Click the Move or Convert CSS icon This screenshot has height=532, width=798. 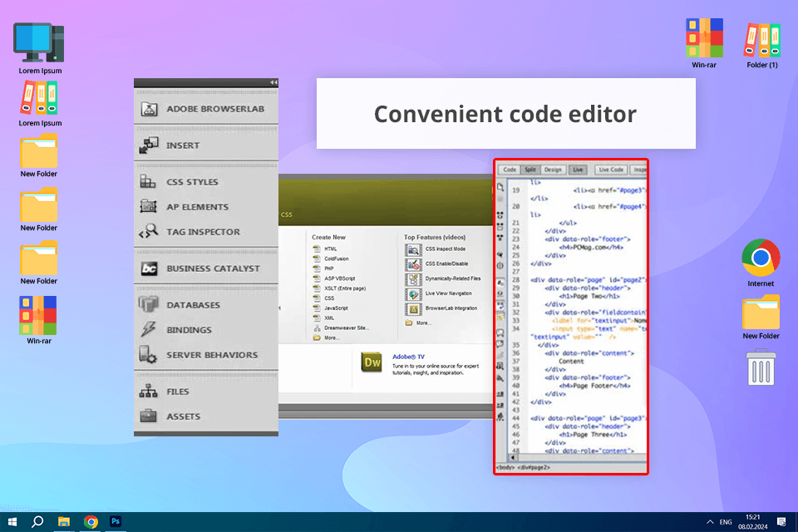(x=500, y=377)
